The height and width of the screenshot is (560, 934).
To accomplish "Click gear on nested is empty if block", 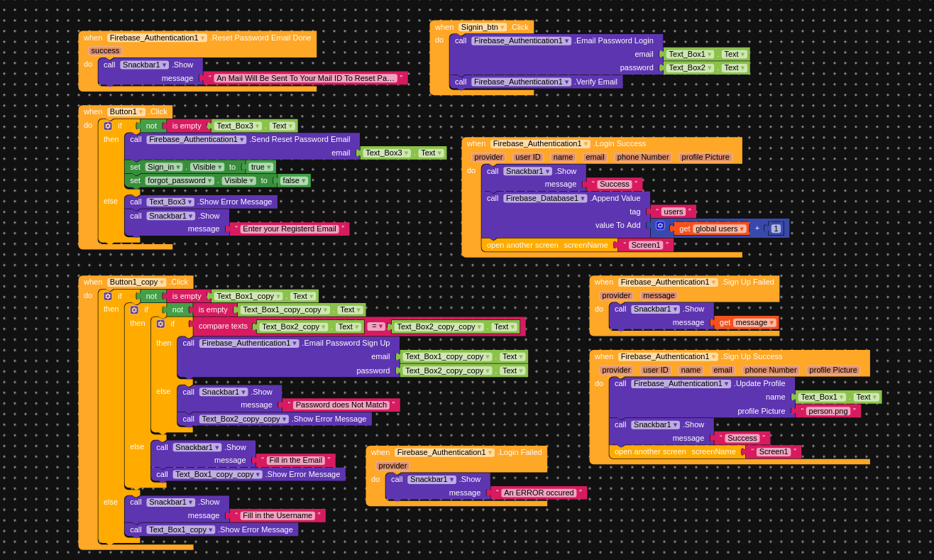I will click(x=134, y=310).
